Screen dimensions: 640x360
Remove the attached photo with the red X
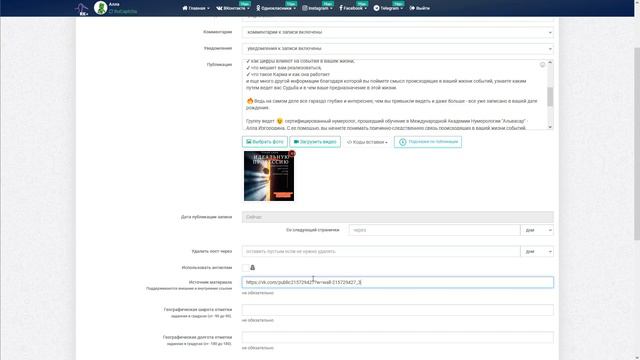coord(292,153)
